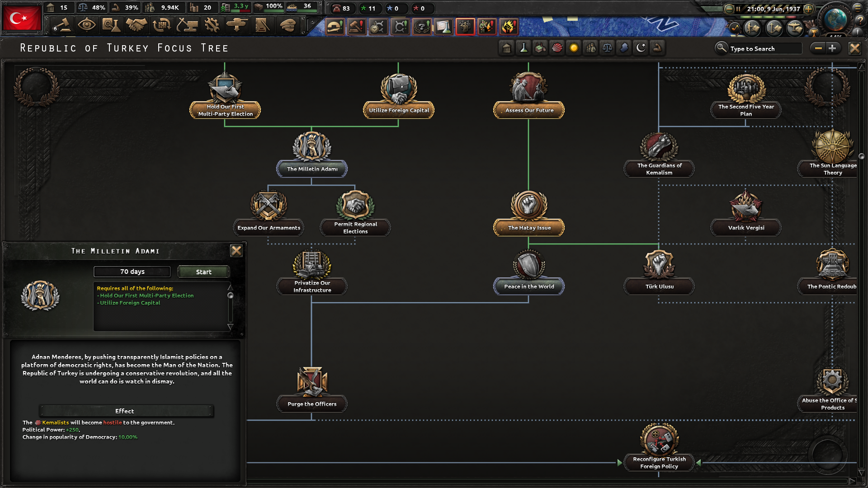Open the main menu hamburger button
The image size is (868, 488).
858,7
